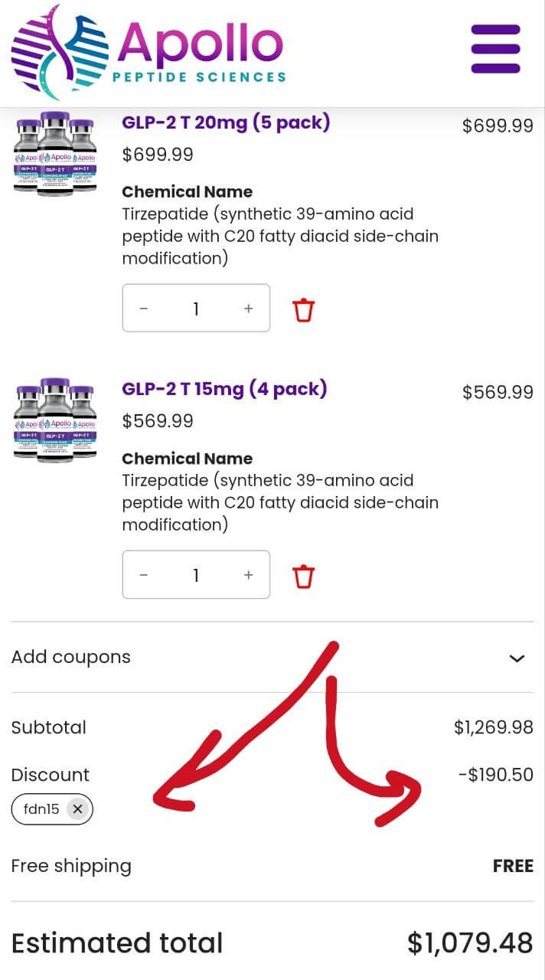Open the hamburger navigation menu

pos(495,48)
